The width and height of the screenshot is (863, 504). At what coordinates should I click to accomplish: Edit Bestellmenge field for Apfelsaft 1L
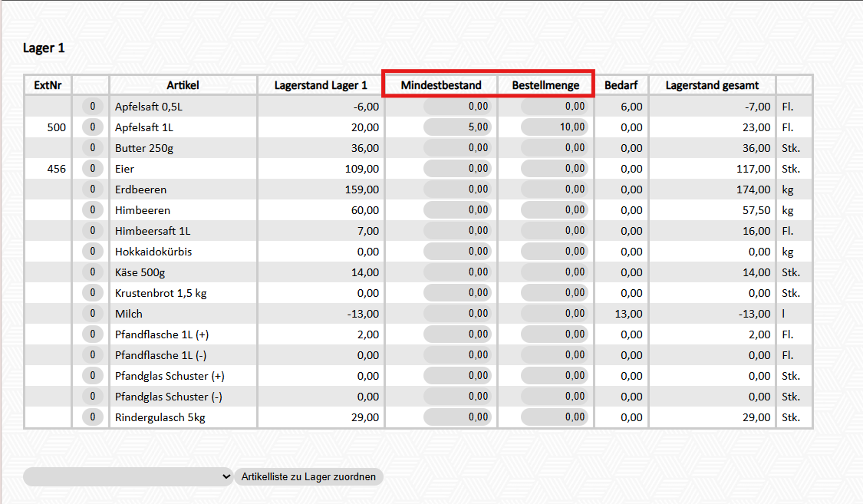click(x=554, y=127)
